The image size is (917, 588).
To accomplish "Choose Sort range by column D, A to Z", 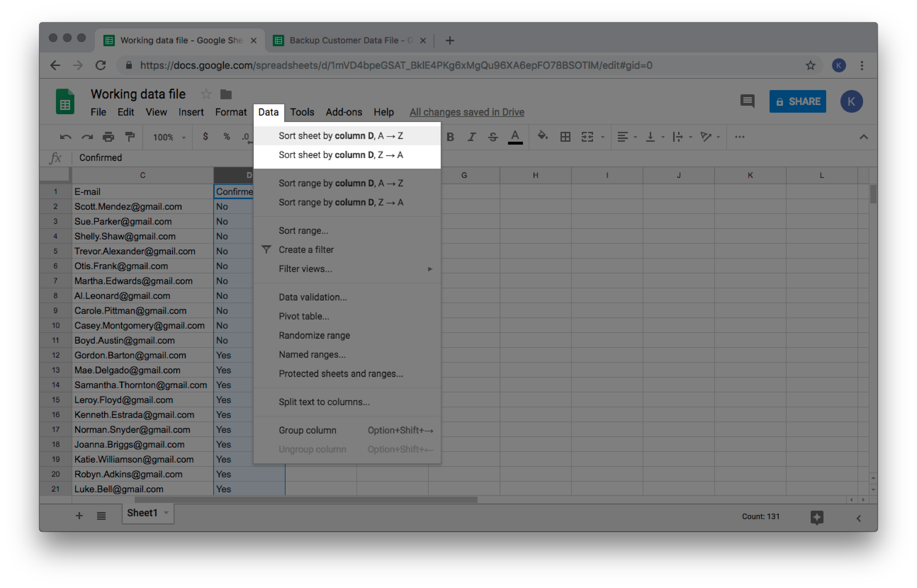I will click(x=347, y=183).
